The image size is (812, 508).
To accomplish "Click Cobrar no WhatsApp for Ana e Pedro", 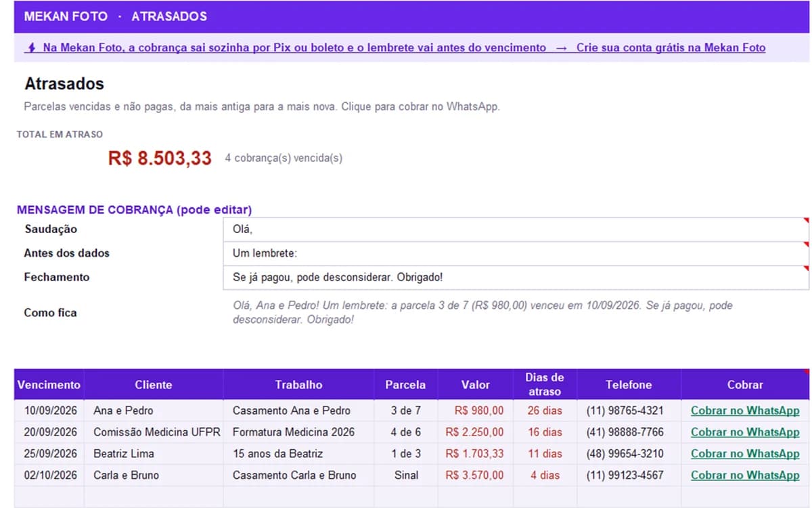I will point(745,410).
